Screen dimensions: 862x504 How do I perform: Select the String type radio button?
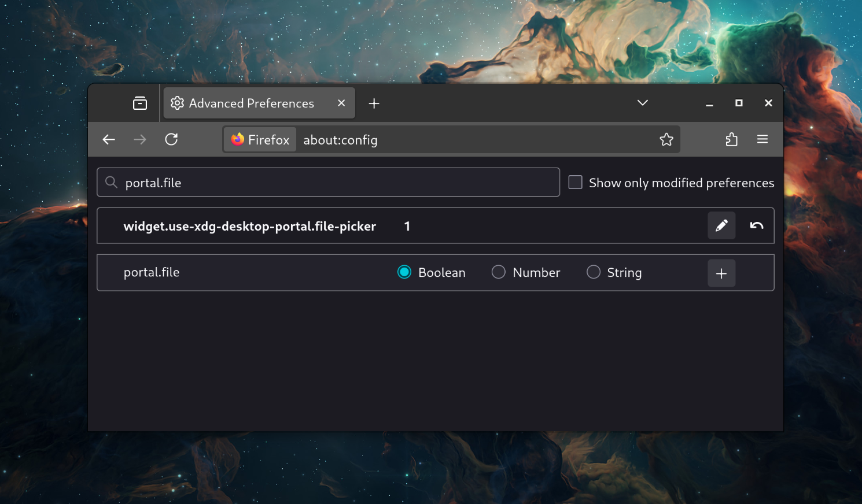pos(594,272)
